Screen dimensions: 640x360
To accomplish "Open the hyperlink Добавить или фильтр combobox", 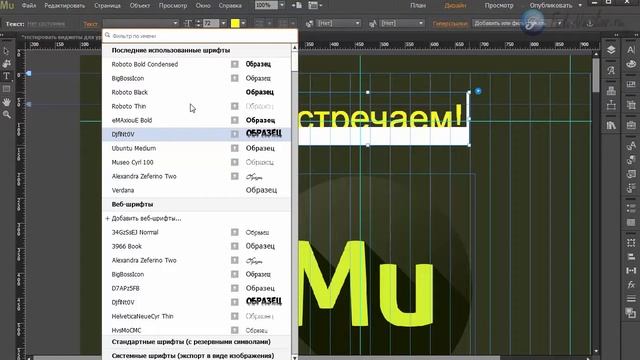I will point(518,24).
